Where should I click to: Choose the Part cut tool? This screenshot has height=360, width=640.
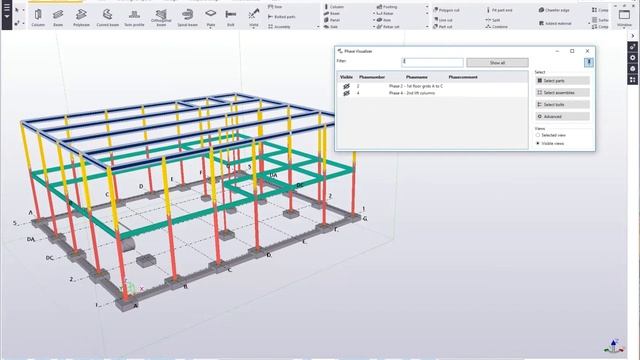click(442, 27)
